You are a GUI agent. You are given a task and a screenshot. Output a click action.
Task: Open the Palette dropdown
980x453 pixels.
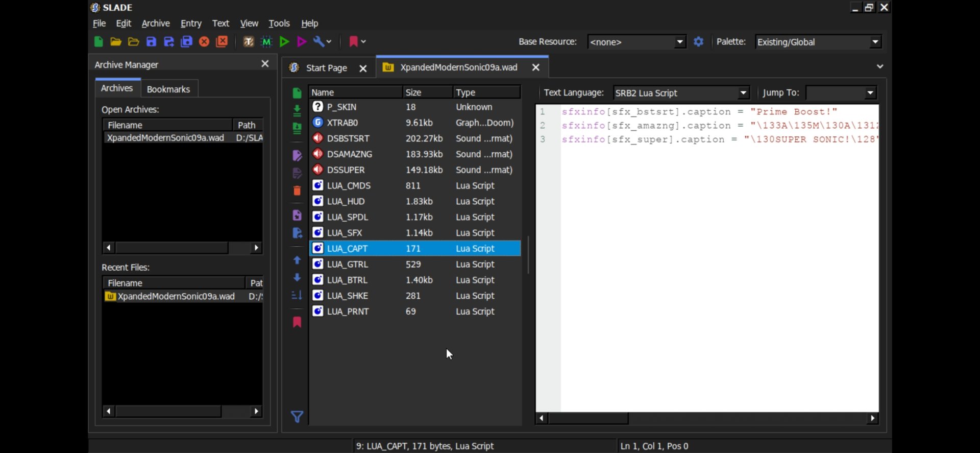click(x=875, y=42)
